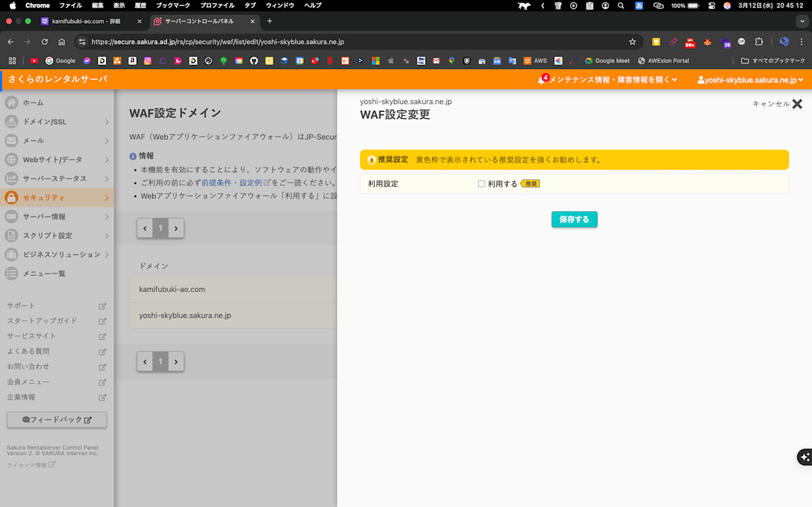
Task: Open a new browser tab
Action: (x=269, y=21)
